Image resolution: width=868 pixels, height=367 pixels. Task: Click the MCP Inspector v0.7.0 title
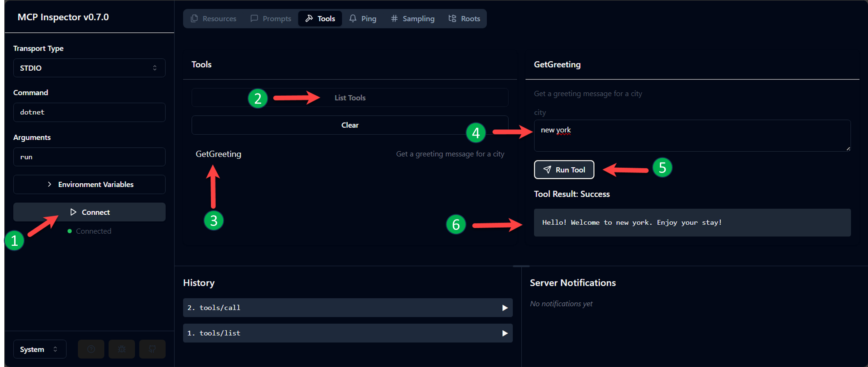click(63, 17)
